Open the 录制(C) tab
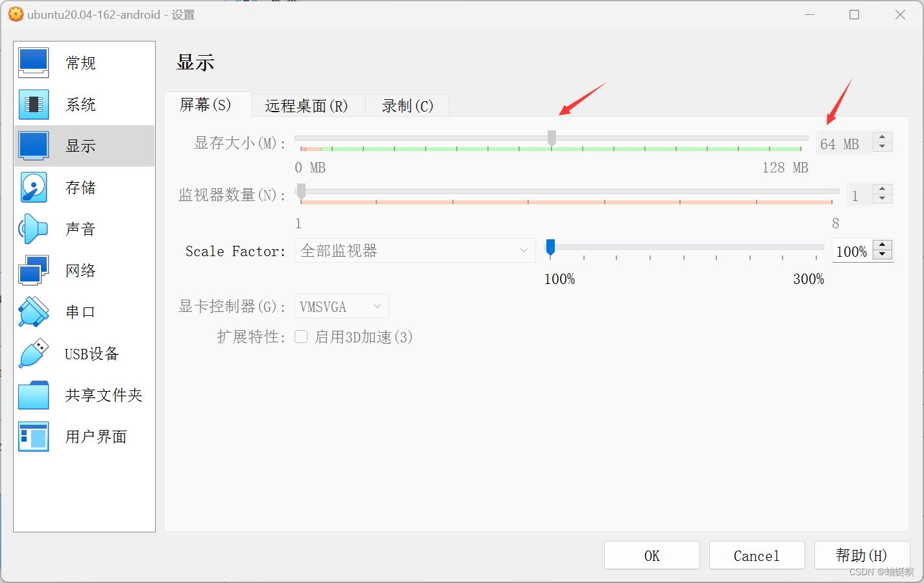 click(x=406, y=105)
